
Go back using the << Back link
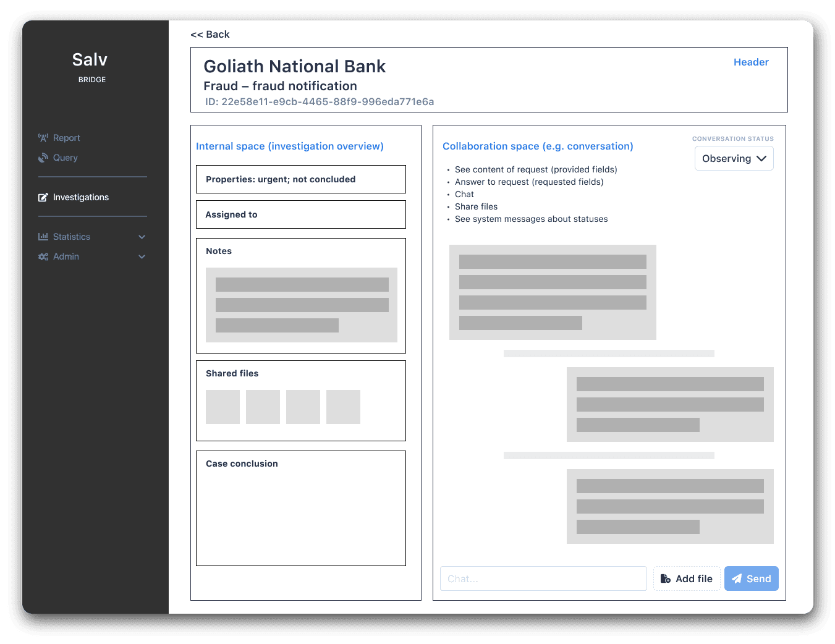click(x=210, y=35)
